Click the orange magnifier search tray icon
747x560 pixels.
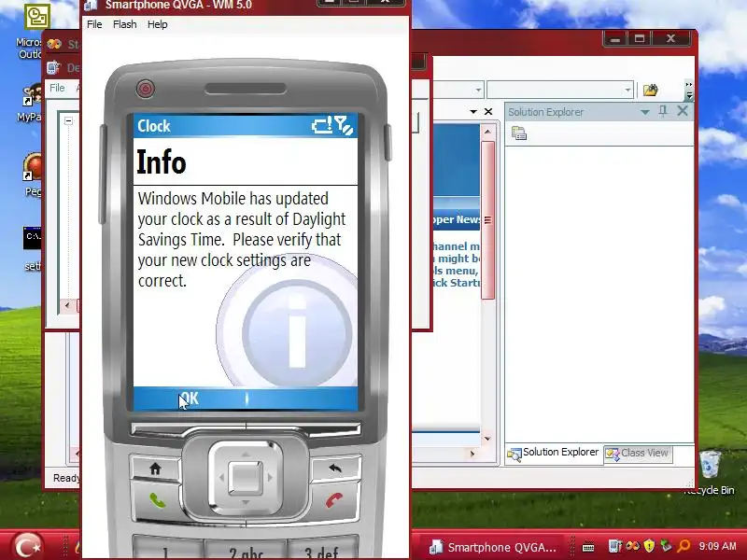[x=684, y=546]
